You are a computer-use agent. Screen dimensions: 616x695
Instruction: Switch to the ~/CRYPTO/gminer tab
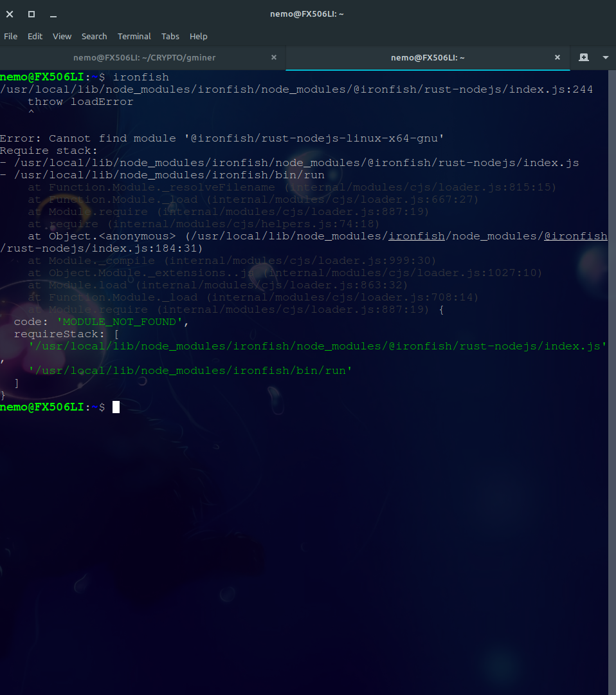[145, 58]
